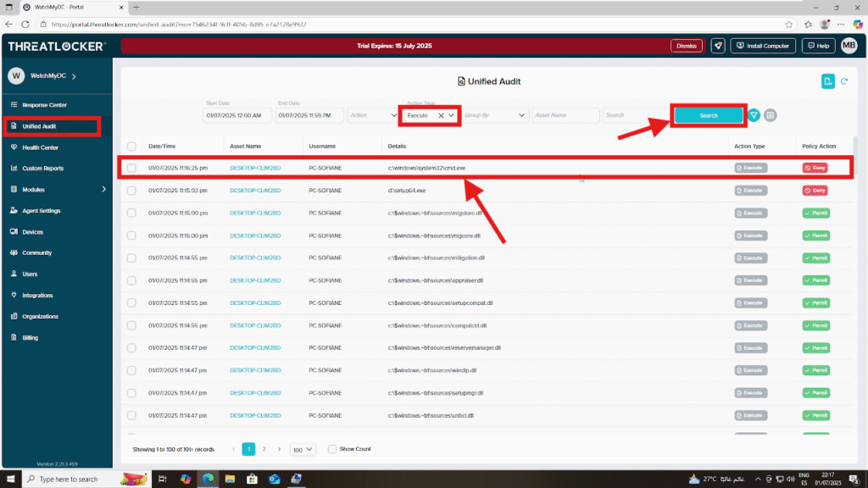The width and height of the screenshot is (868, 488).
Task: Go to page 2 of results
Action: (x=264, y=449)
